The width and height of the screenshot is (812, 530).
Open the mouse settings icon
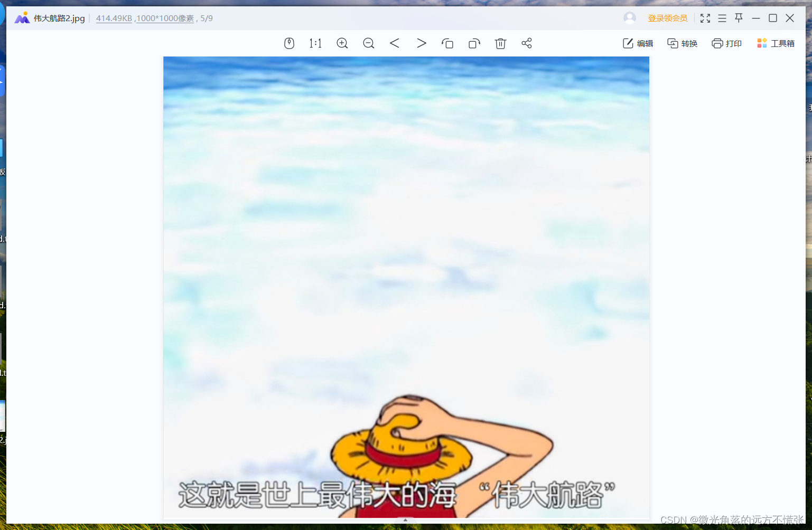tap(289, 43)
